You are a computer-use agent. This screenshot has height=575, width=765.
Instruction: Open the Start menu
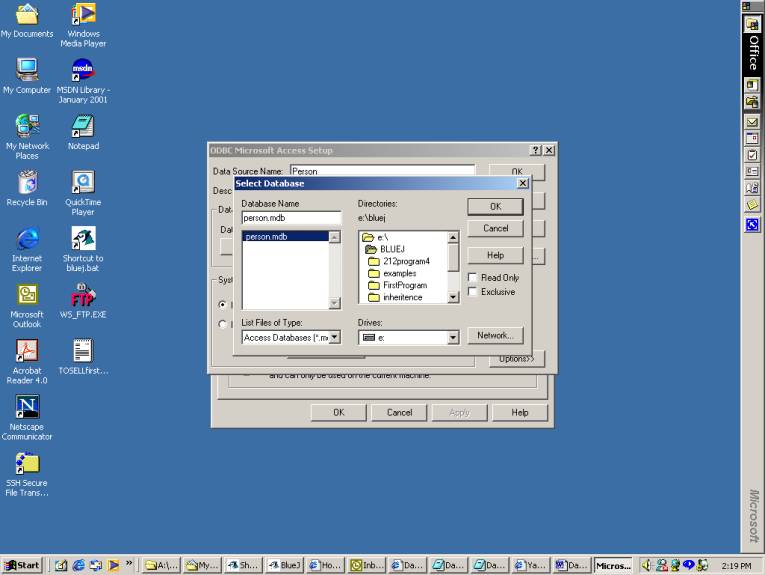click(x=22, y=565)
